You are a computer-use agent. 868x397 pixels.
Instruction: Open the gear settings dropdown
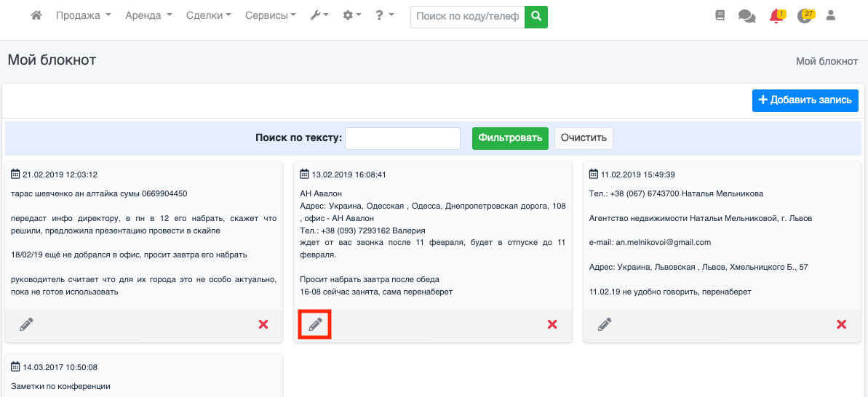pos(352,15)
